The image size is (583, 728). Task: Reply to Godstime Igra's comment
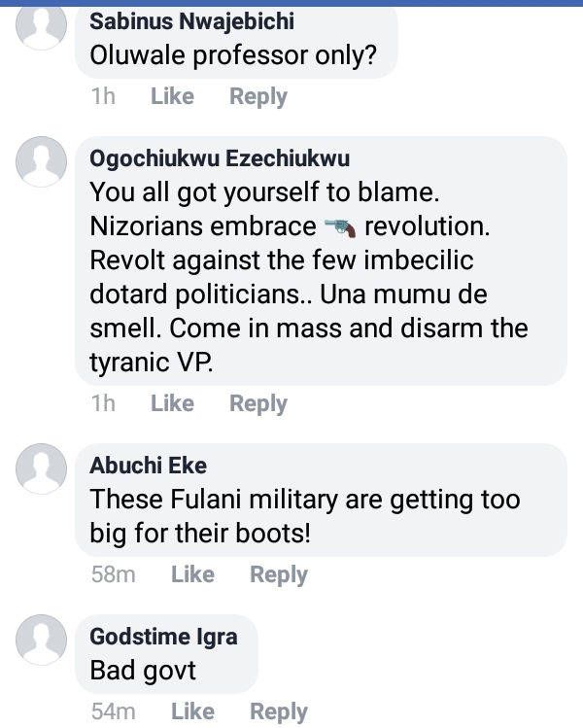pyautogui.click(x=279, y=711)
